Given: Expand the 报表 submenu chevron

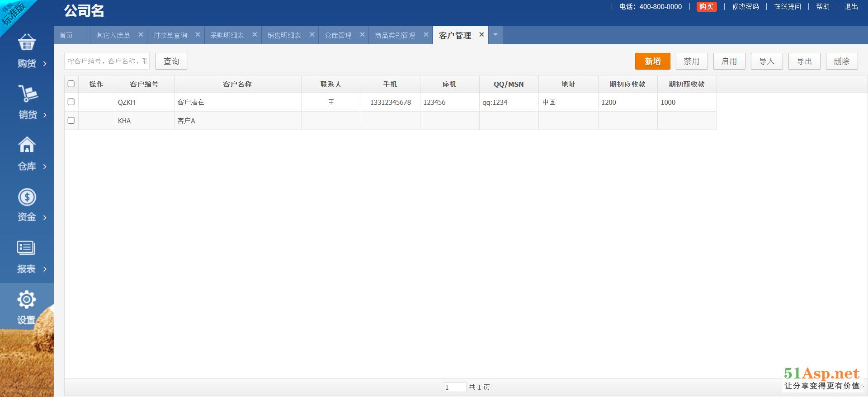Looking at the screenshot, I should click(45, 269).
